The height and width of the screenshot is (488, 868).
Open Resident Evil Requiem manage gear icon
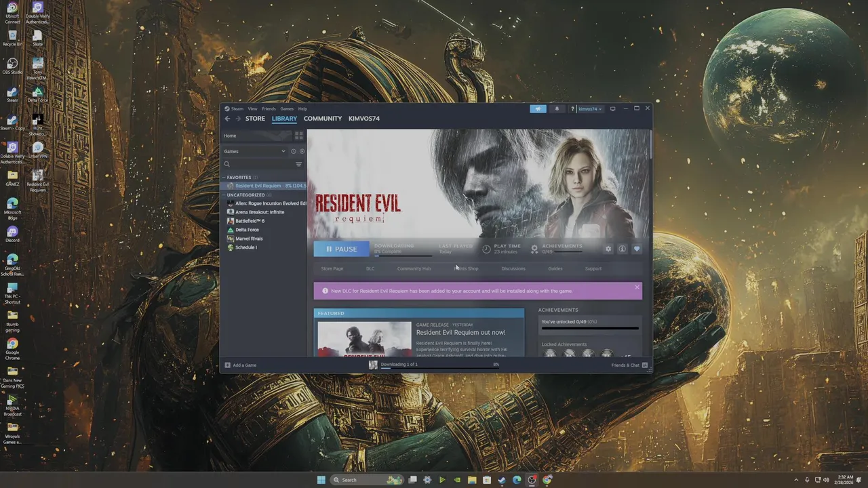click(x=608, y=249)
